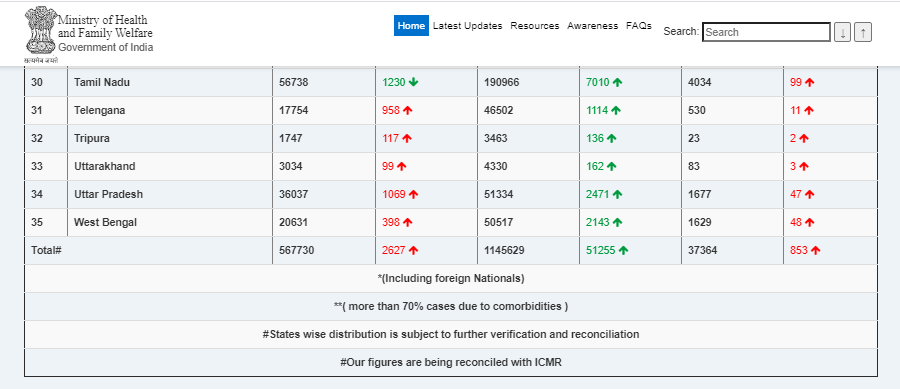Screen dimensions: 900x389
Task: Click green up arrow beside Total 51255
Action: click(x=623, y=250)
